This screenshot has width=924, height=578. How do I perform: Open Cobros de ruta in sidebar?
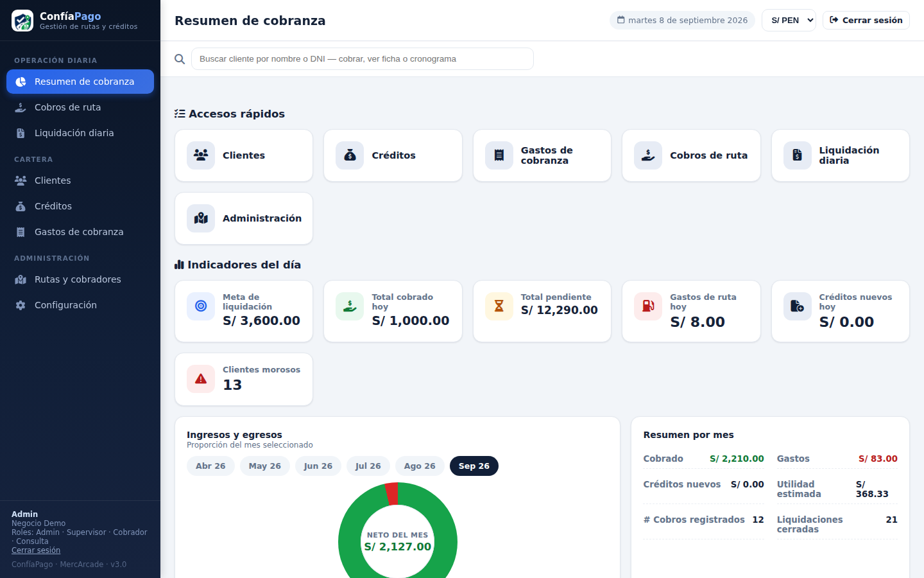point(80,107)
